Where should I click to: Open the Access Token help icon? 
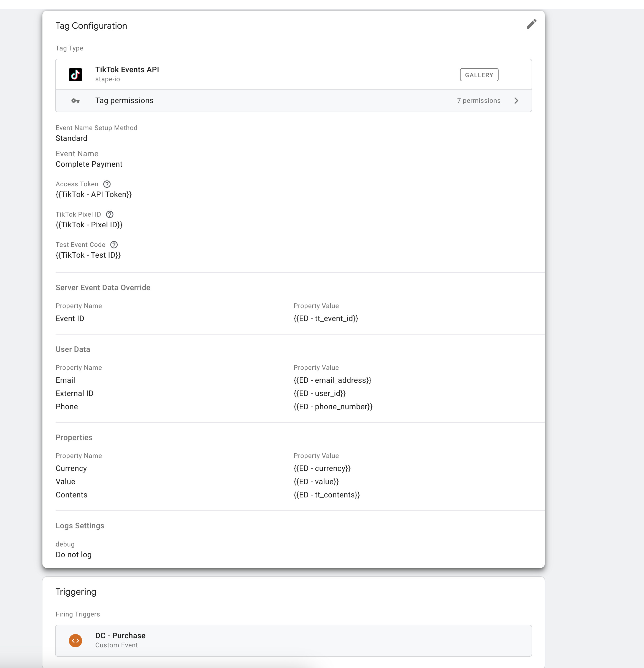(107, 184)
